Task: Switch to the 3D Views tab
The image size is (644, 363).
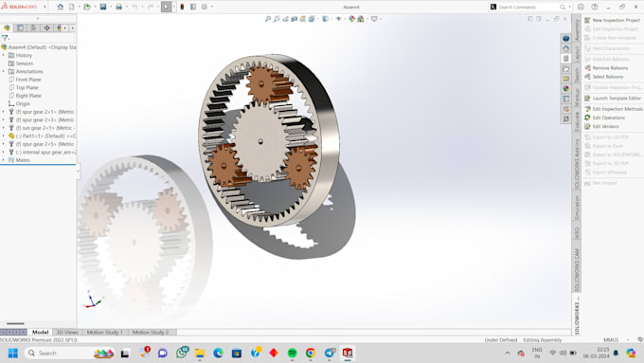Action: click(x=67, y=332)
